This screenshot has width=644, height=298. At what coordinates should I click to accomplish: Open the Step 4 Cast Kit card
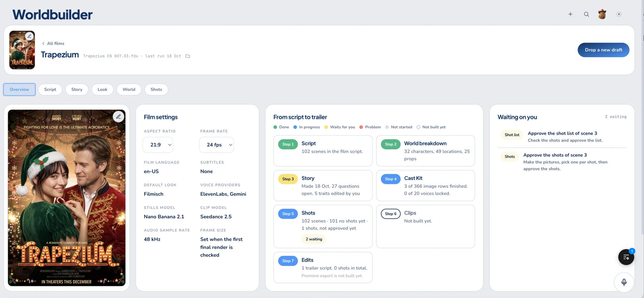(x=425, y=185)
